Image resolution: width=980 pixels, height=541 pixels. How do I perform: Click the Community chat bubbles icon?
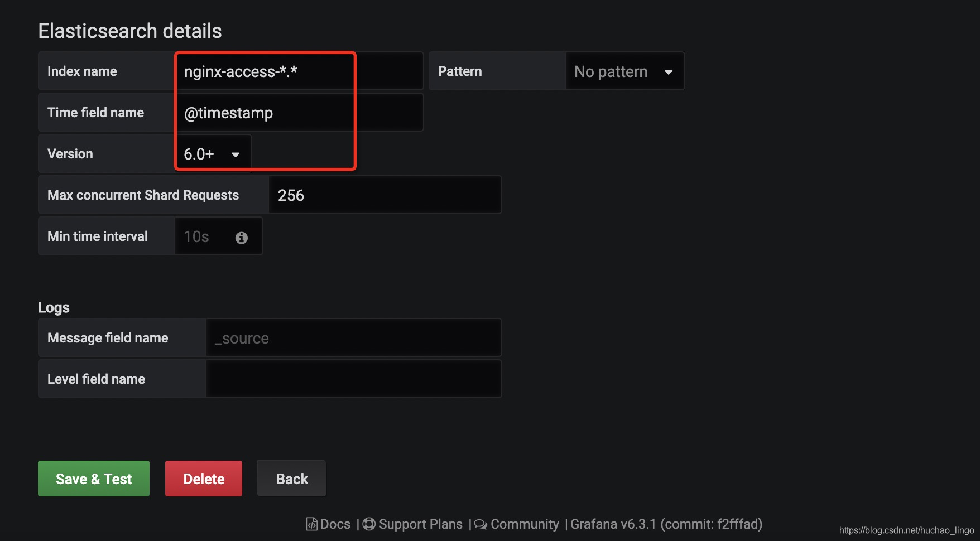click(481, 525)
